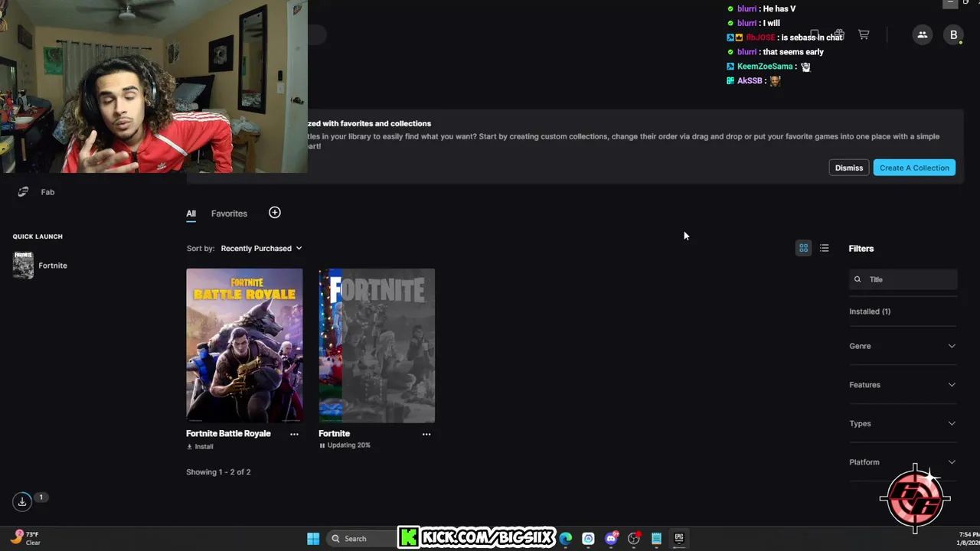Dismiss the collections banner
Screen dimensions: 980x551
pos(849,168)
